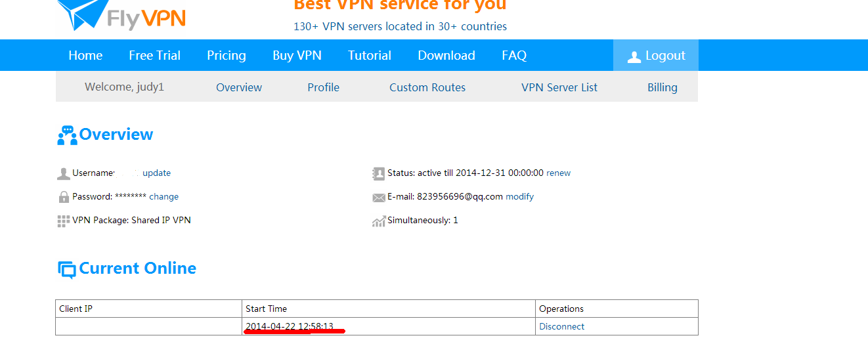Screen dimensions: 868x344
Task: Click the password change link
Action: (163, 196)
